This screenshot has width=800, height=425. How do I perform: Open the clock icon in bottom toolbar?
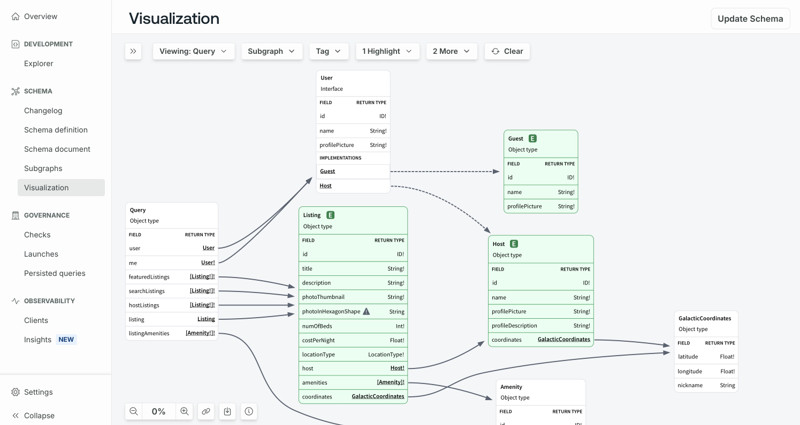[249, 411]
